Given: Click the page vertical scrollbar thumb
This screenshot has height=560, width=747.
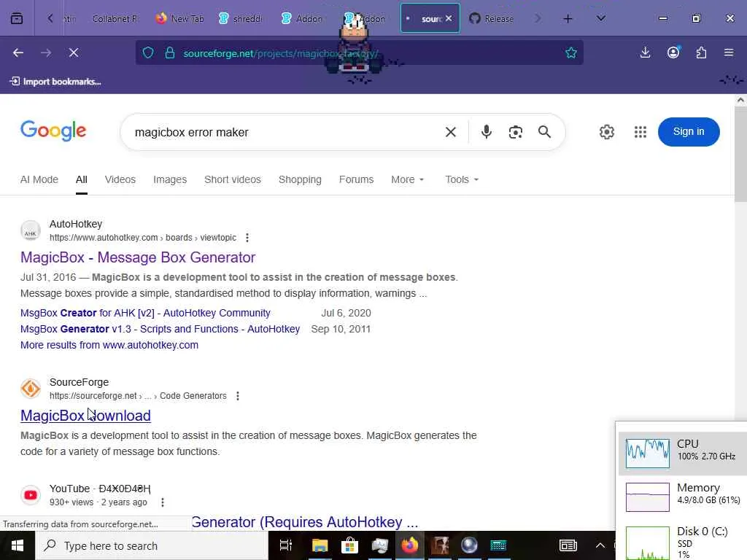Looking at the screenshot, I should click(740, 155).
